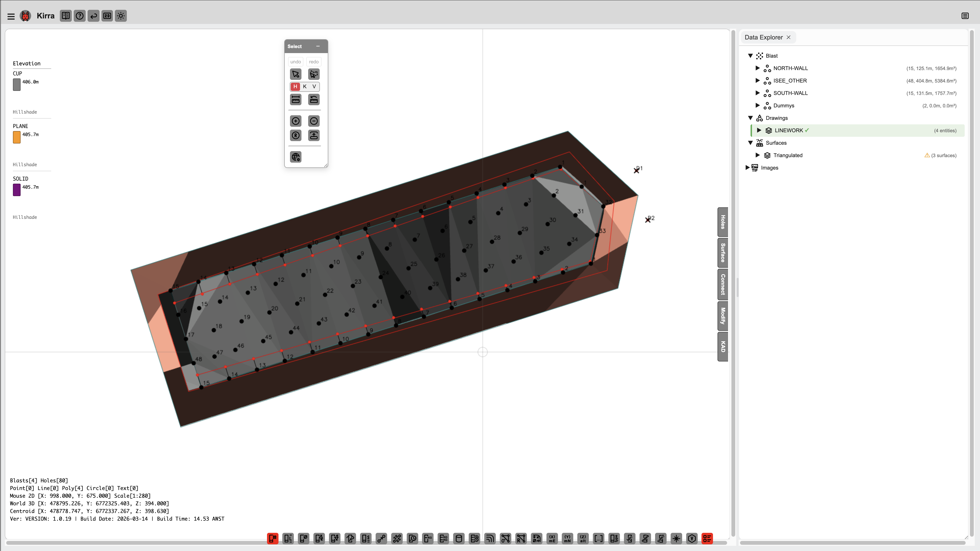Open the globe settings icon in Select panel
Viewport: 980px width, 551px height.
295,157
